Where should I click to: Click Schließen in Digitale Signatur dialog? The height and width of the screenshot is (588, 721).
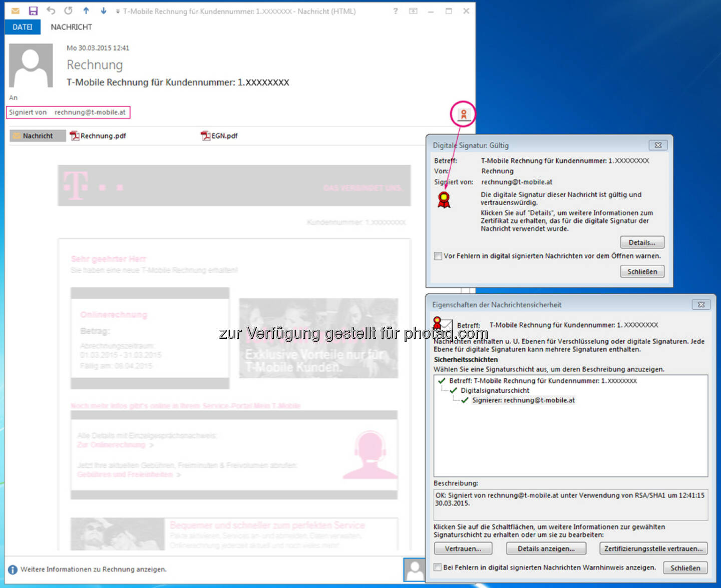click(x=642, y=271)
